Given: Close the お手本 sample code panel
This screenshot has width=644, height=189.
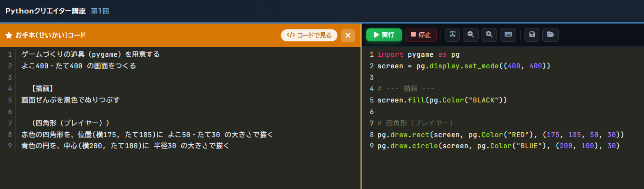Looking at the screenshot, I should pyautogui.click(x=348, y=35).
